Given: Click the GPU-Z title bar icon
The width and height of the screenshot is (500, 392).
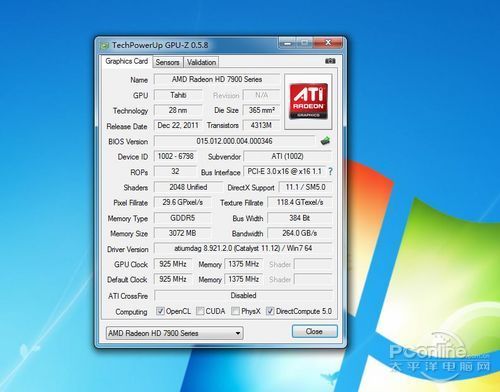Looking at the screenshot, I should [x=105, y=45].
